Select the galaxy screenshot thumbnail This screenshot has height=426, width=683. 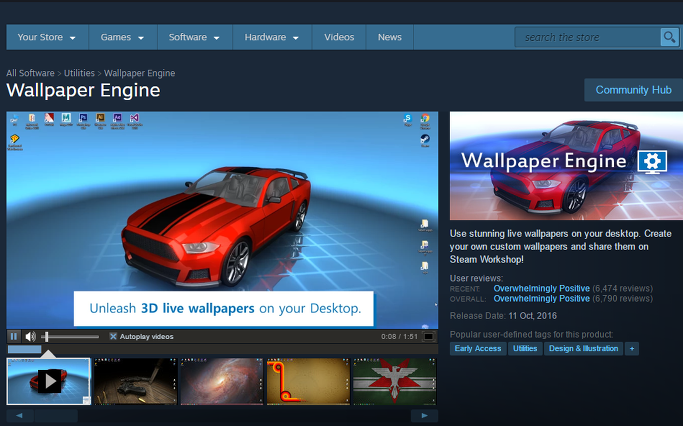tap(222, 381)
